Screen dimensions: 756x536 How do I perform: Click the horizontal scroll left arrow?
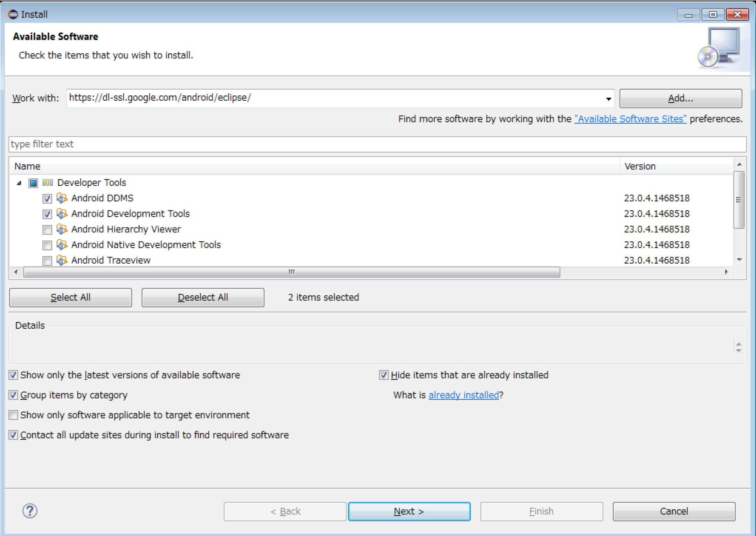16,272
